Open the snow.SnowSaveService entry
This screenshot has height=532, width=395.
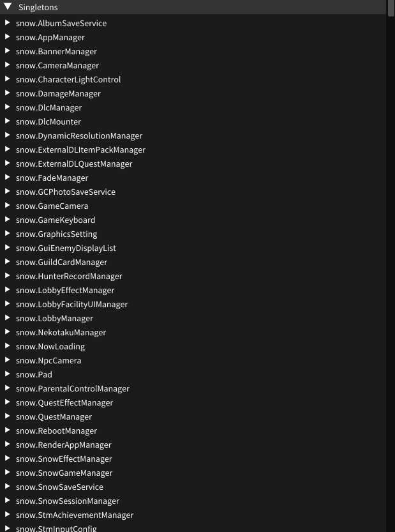pyautogui.click(x=59, y=487)
